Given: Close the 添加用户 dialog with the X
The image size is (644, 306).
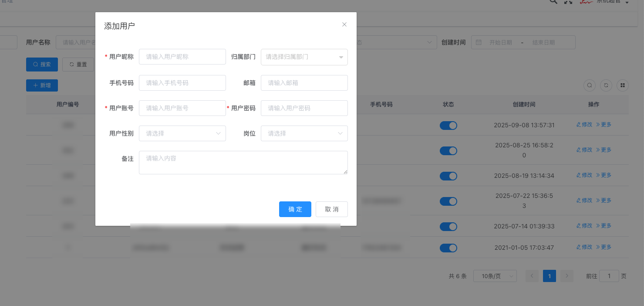Looking at the screenshot, I should [x=344, y=24].
